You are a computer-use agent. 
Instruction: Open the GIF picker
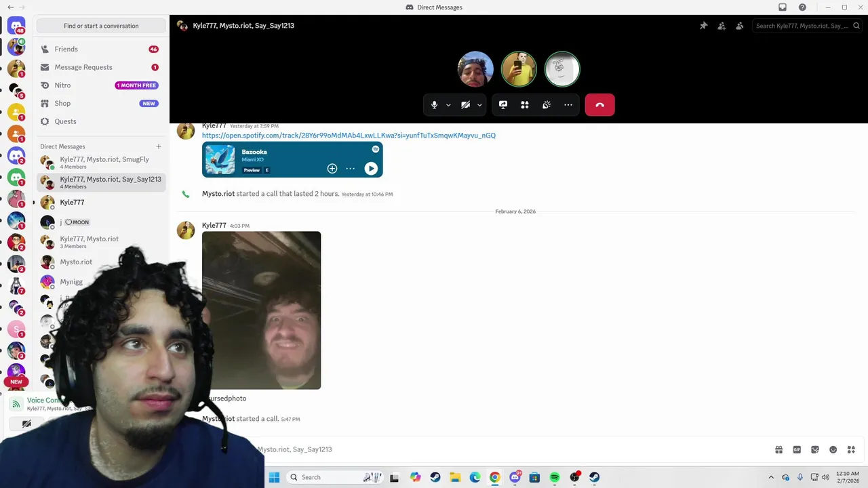click(x=797, y=449)
